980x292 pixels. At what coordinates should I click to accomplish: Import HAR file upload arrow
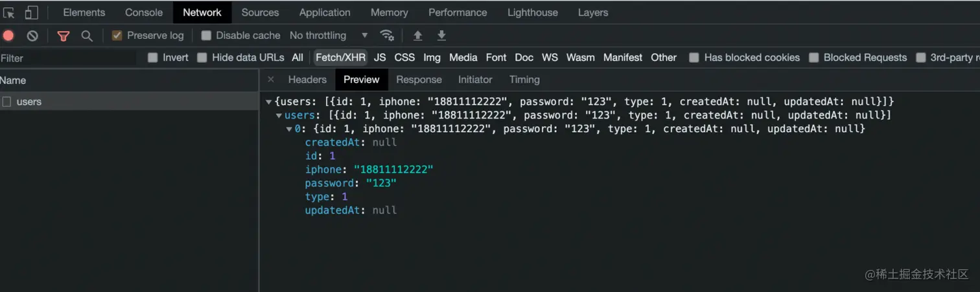[418, 36]
